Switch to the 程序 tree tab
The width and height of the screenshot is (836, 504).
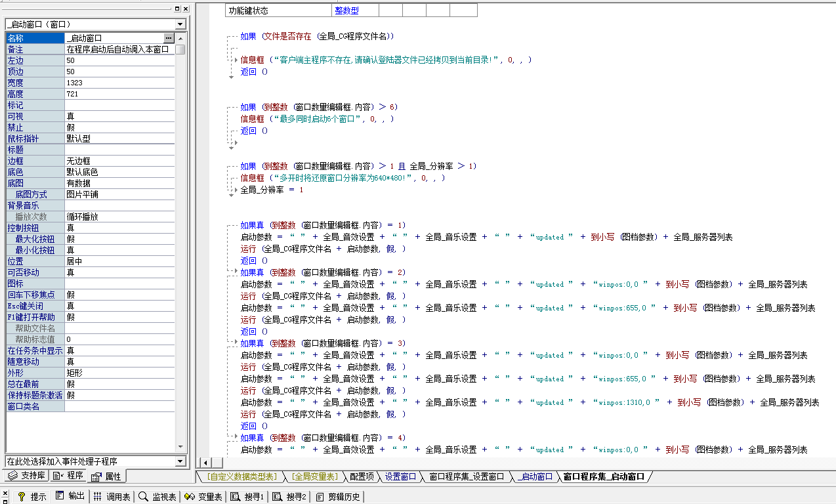tap(68, 475)
